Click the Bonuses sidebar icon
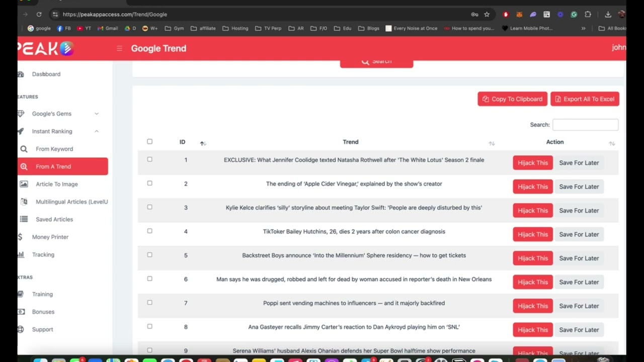Image resolution: width=644 pixels, height=362 pixels. pos(21,312)
